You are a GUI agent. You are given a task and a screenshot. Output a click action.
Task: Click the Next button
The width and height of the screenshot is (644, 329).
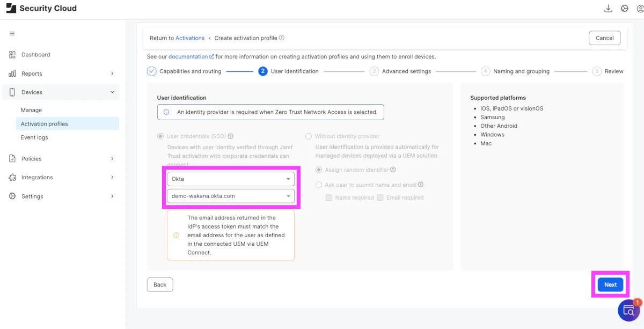point(610,284)
